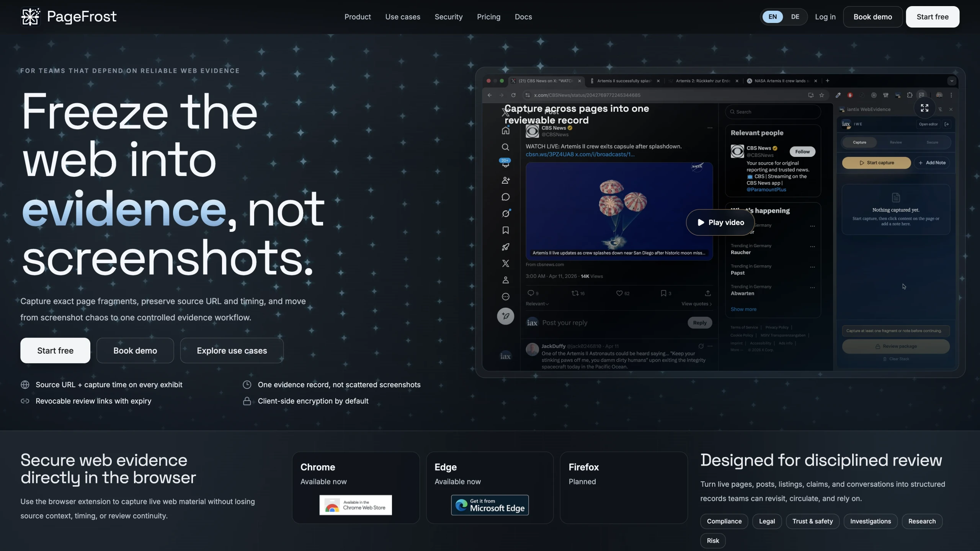The image size is (980, 551).
Task: Open the Use cases menu
Action: (403, 17)
